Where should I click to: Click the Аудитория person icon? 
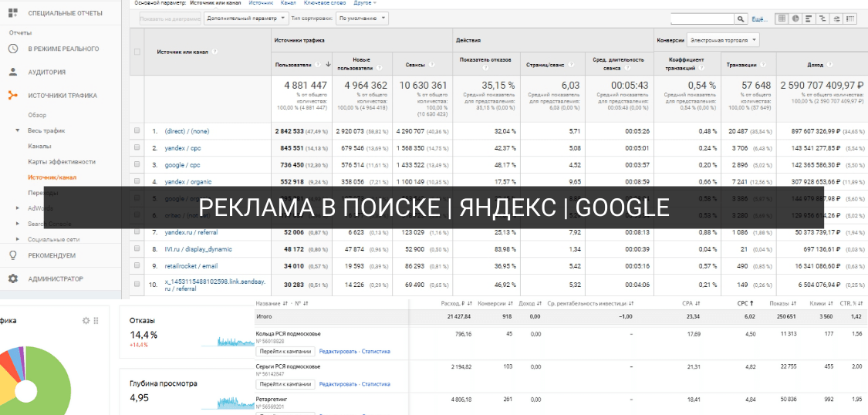(13, 72)
